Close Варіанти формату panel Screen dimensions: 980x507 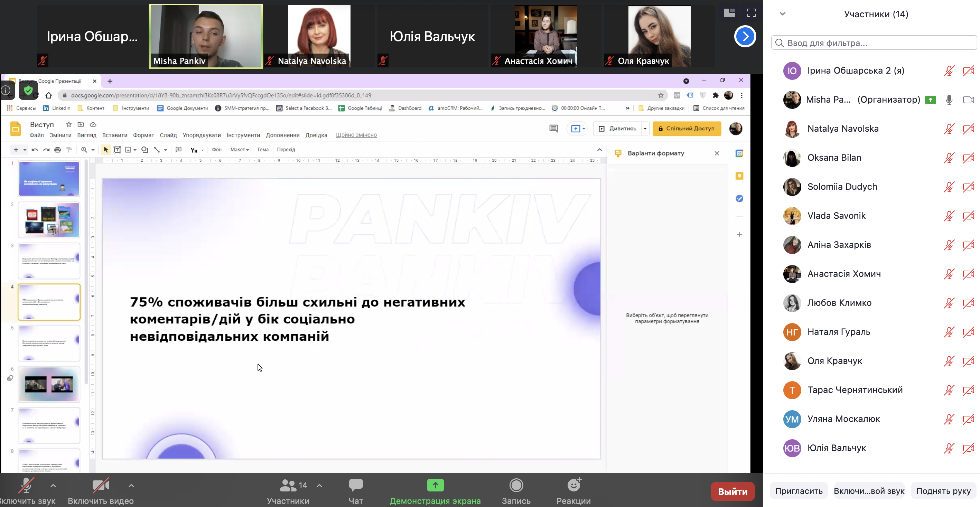pyautogui.click(x=717, y=154)
